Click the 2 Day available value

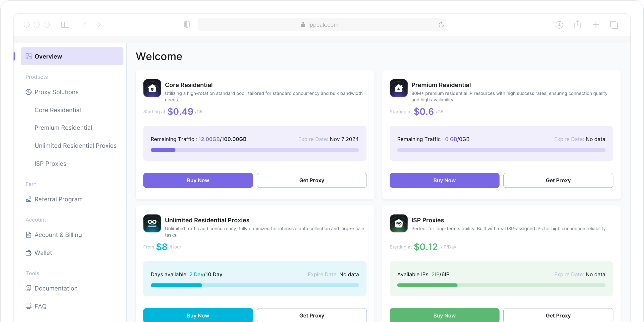[x=196, y=274]
